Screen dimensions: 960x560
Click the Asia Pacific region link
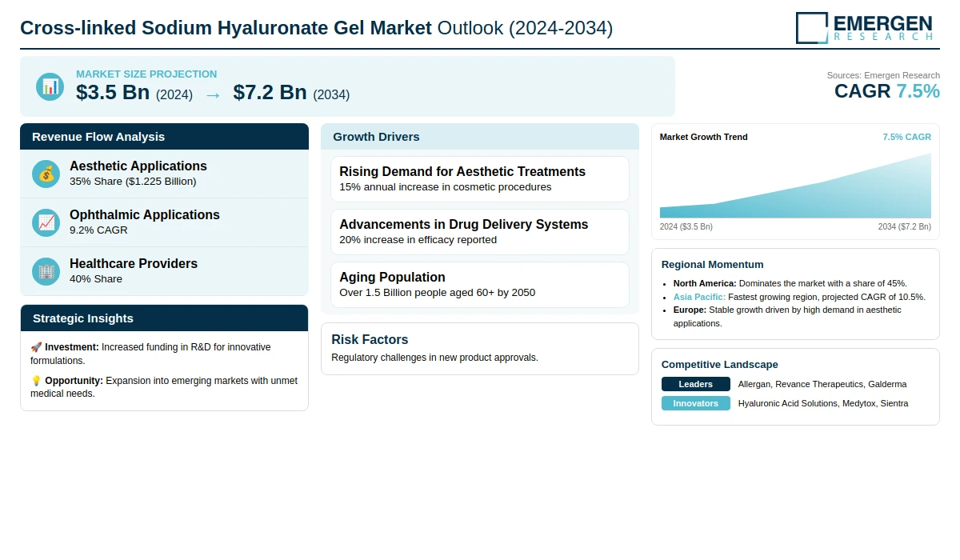699,297
